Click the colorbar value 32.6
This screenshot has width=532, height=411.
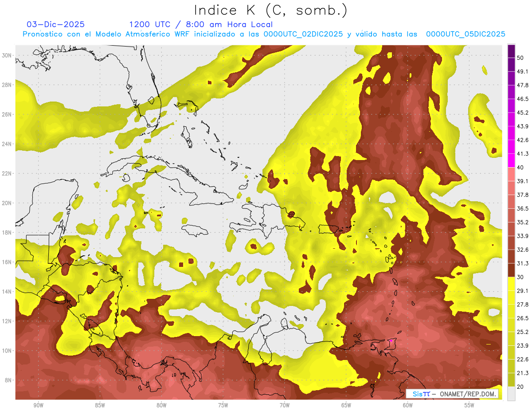tap(523, 250)
